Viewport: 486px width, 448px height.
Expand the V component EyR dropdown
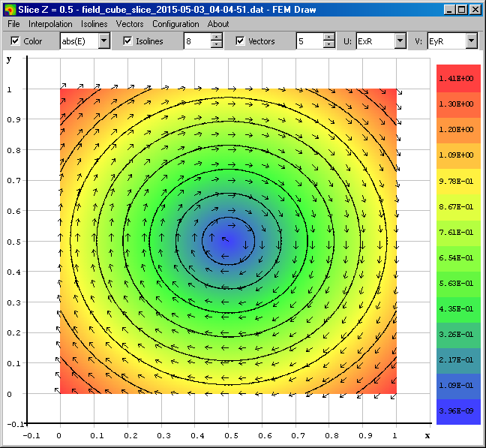click(472, 41)
